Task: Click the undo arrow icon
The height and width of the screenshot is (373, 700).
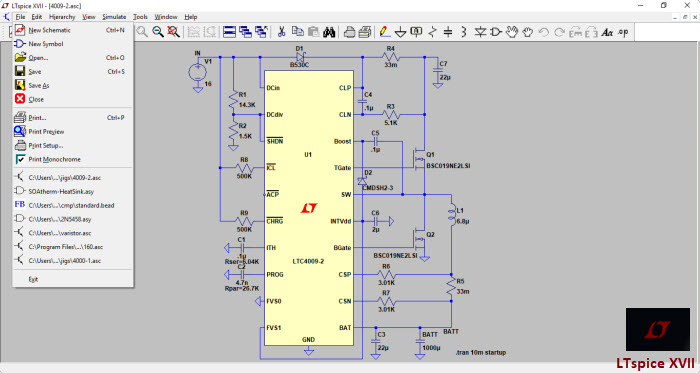Action: point(543,32)
